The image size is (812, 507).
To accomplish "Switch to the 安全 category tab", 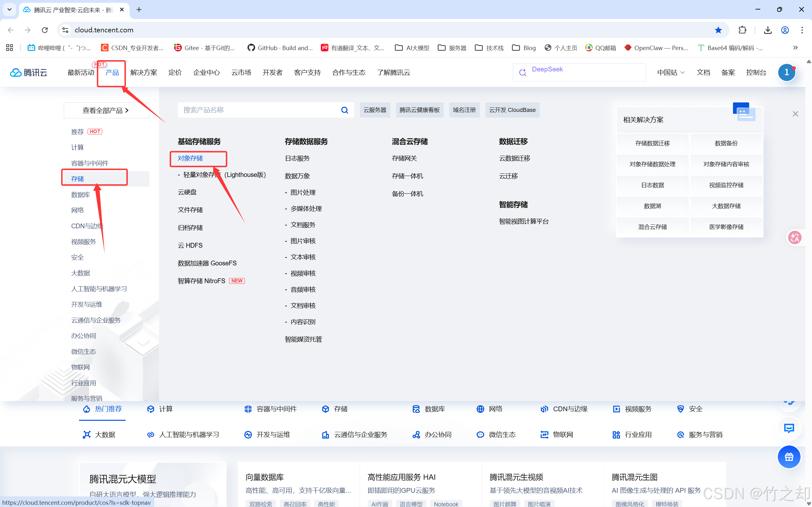I will click(x=690, y=409).
